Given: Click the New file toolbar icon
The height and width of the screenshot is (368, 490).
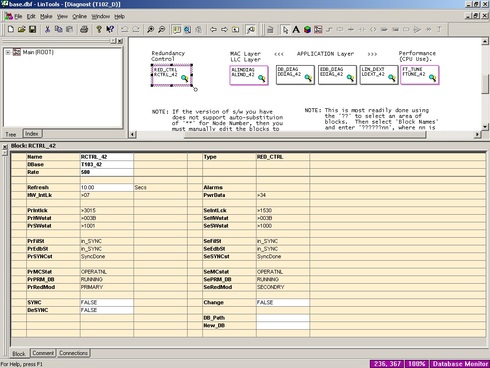Looking at the screenshot, I should tap(11, 29).
